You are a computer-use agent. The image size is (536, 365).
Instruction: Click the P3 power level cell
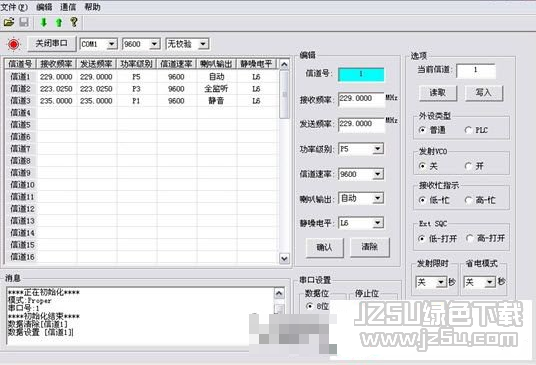coord(136,89)
